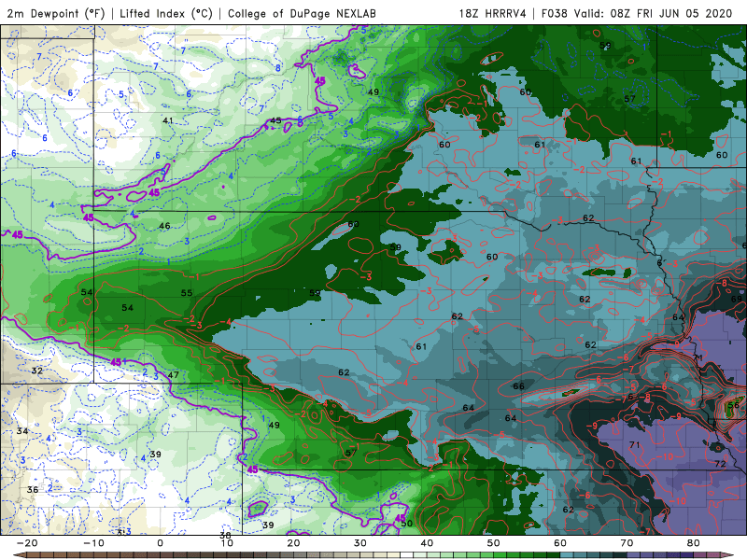Screen dimensions: 747x560
Task: Select the 30 label on the color scale
Action: tap(360, 543)
